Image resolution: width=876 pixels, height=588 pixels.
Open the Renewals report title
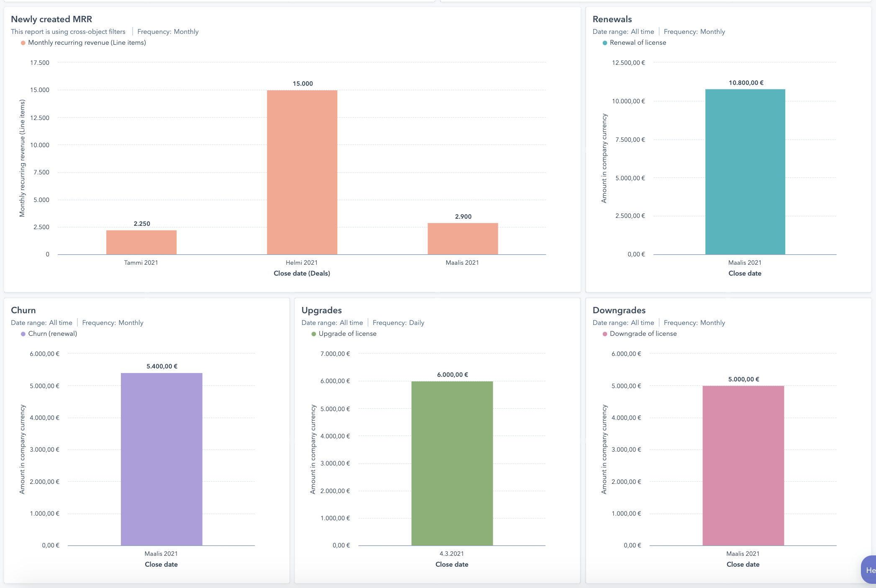pos(612,19)
